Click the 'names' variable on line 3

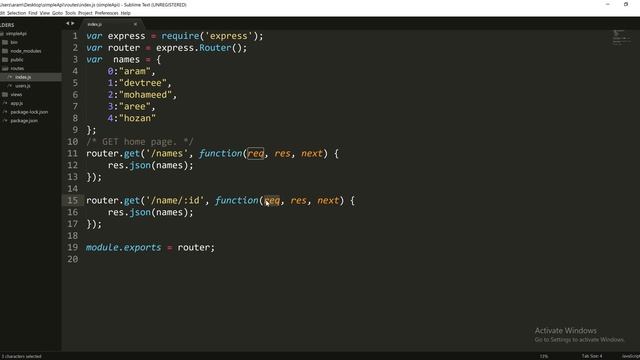(127, 60)
